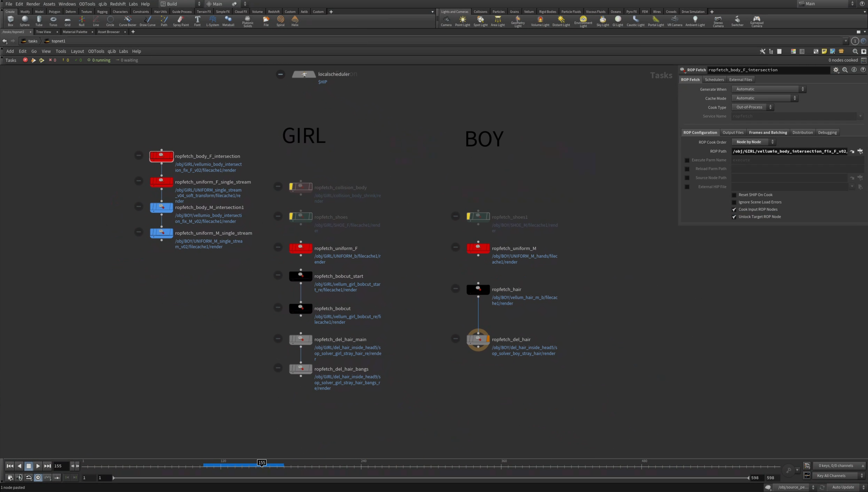Choose the Torus shelf tool
868x492 pixels.
click(x=53, y=21)
